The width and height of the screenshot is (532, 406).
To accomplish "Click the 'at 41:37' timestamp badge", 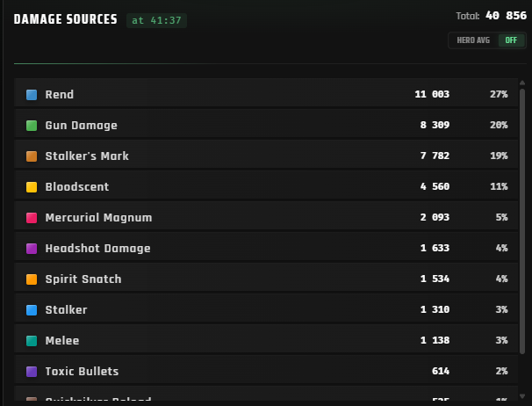I will [156, 20].
